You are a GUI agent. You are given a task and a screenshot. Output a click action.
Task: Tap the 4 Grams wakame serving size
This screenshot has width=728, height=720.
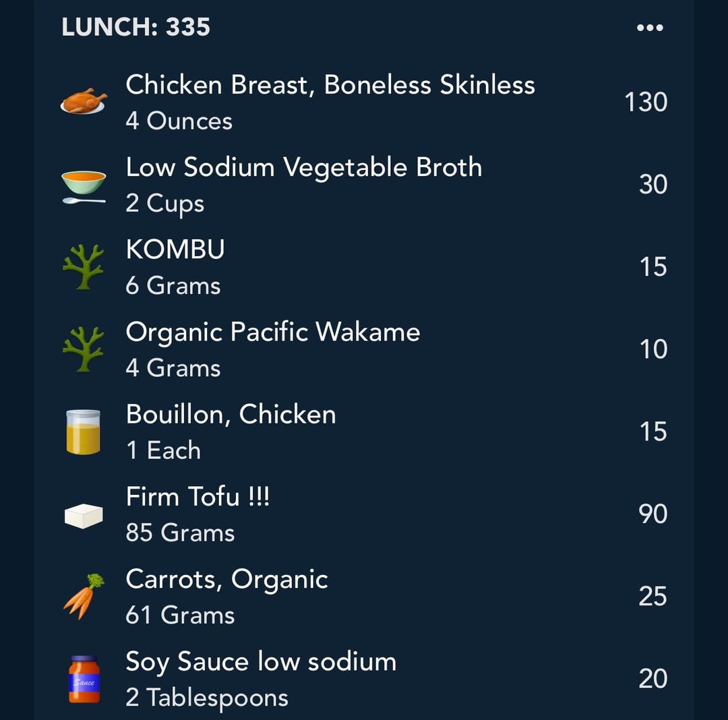(x=173, y=368)
